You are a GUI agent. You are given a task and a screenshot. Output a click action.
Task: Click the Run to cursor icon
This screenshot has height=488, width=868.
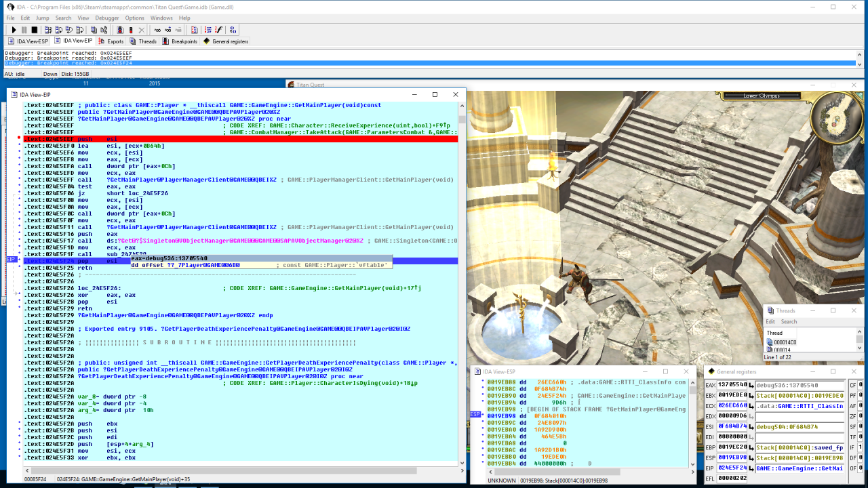(x=79, y=30)
